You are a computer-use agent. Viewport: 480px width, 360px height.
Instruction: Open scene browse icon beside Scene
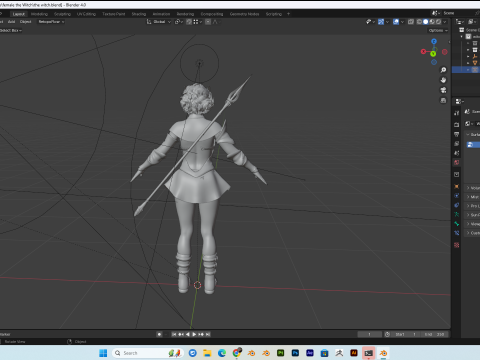(x=436, y=13)
